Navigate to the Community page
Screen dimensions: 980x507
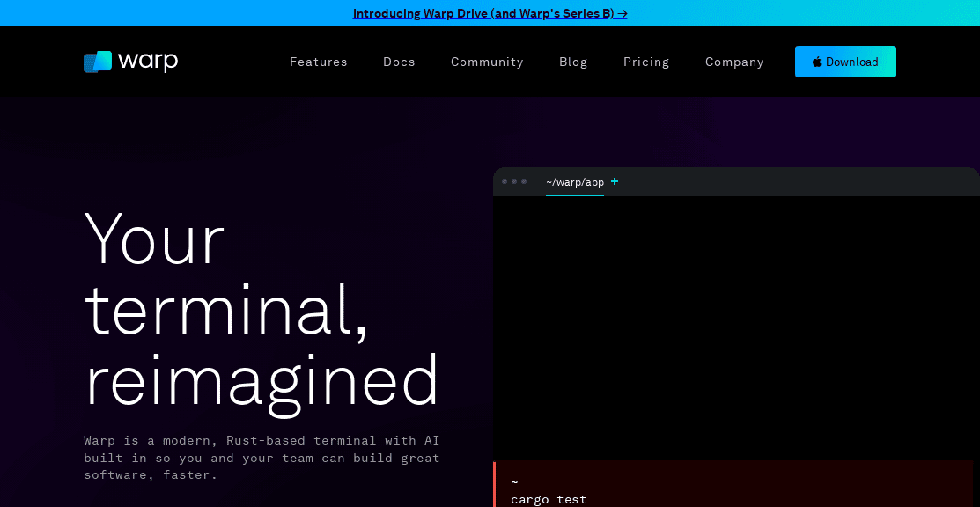pos(487,62)
